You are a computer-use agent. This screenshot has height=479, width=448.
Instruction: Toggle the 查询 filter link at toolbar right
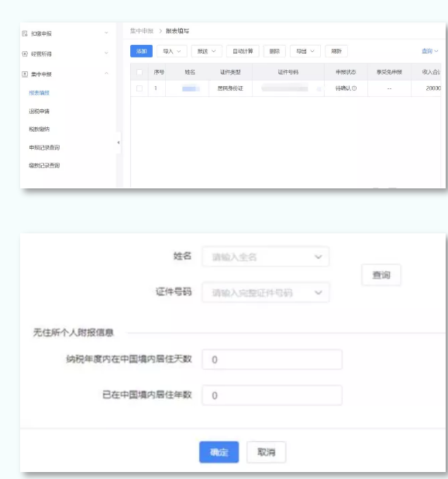(429, 51)
